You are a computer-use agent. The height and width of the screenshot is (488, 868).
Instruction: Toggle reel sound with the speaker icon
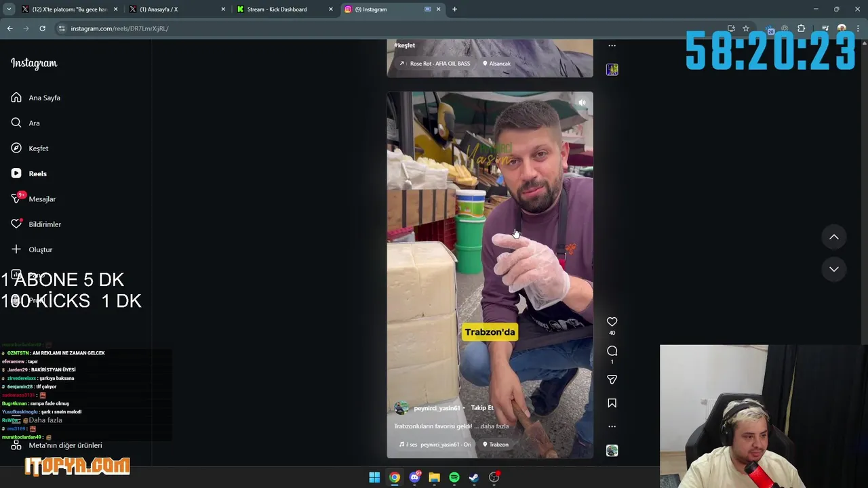582,103
